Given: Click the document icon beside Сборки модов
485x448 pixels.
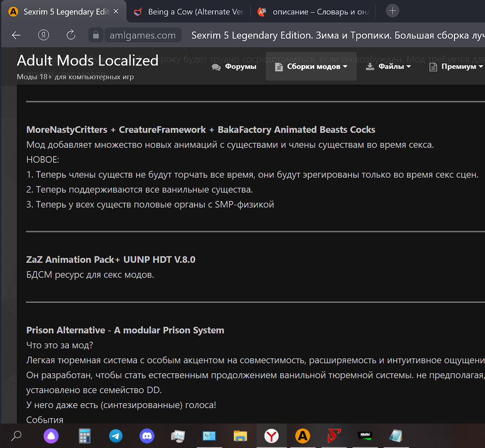Looking at the screenshot, I should pyautogui.click(x=279, y=67).
